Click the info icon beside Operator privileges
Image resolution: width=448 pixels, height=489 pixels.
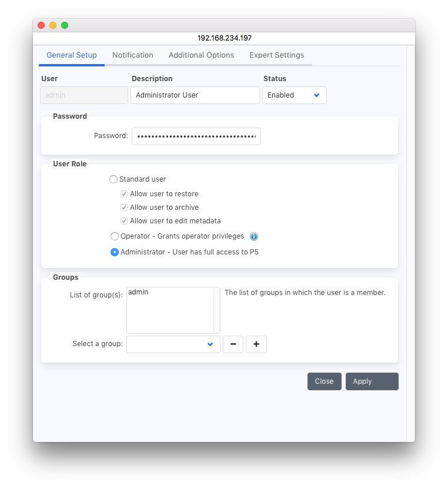pyautogui.click(x=254, y=236)
